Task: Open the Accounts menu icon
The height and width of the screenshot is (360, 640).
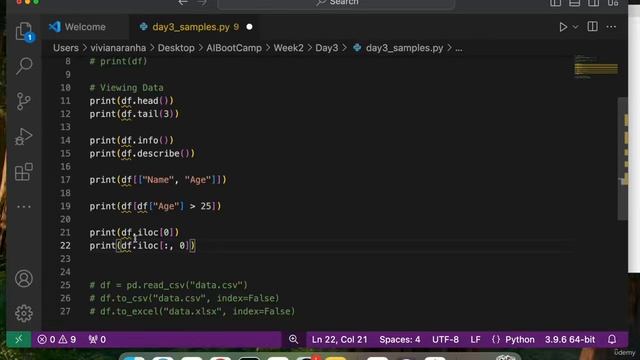Action: click(x=24, y=278)
